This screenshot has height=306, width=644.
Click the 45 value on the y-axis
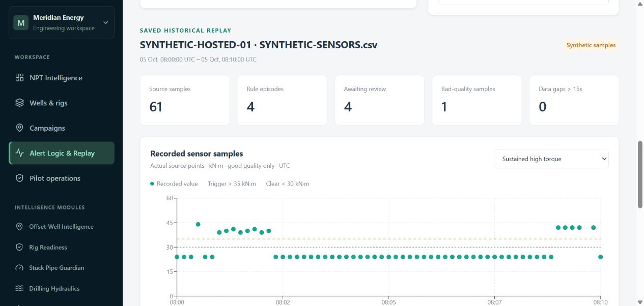170,223
